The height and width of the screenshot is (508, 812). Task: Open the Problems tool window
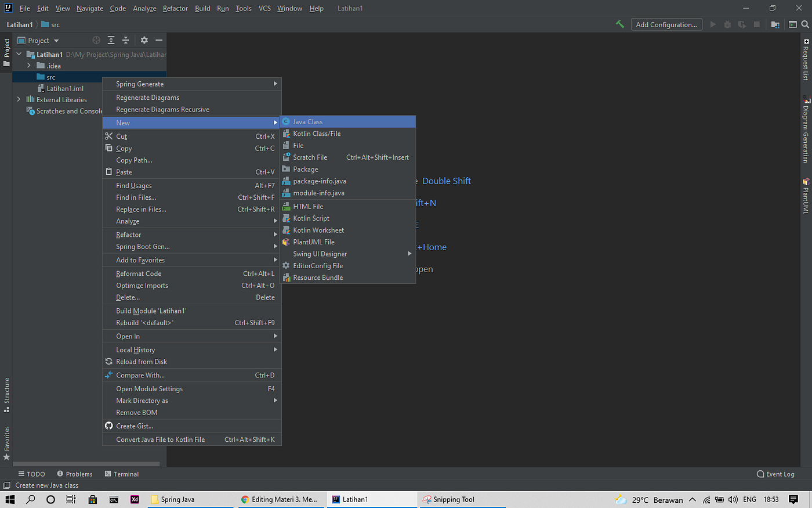tap(75, 474)
